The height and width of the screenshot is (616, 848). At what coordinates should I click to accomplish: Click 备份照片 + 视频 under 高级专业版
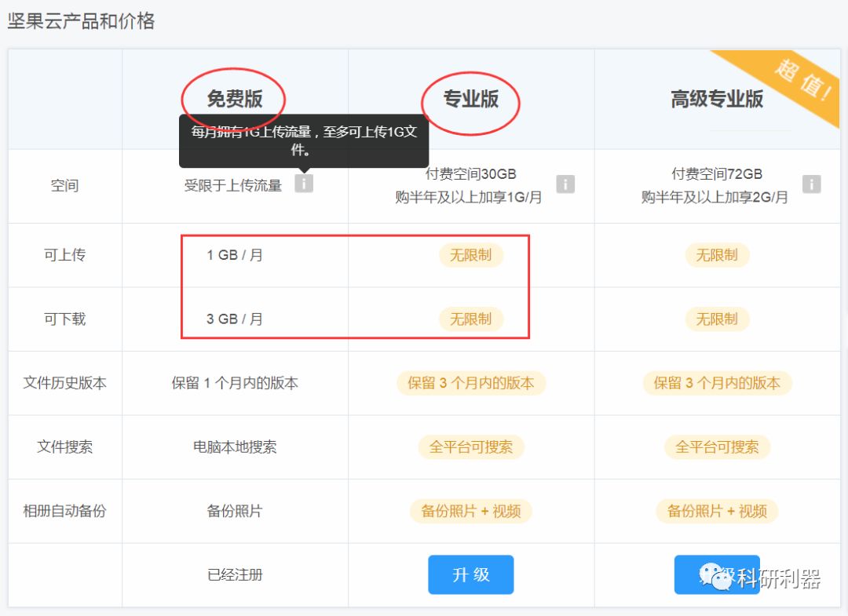pos(717,511)
